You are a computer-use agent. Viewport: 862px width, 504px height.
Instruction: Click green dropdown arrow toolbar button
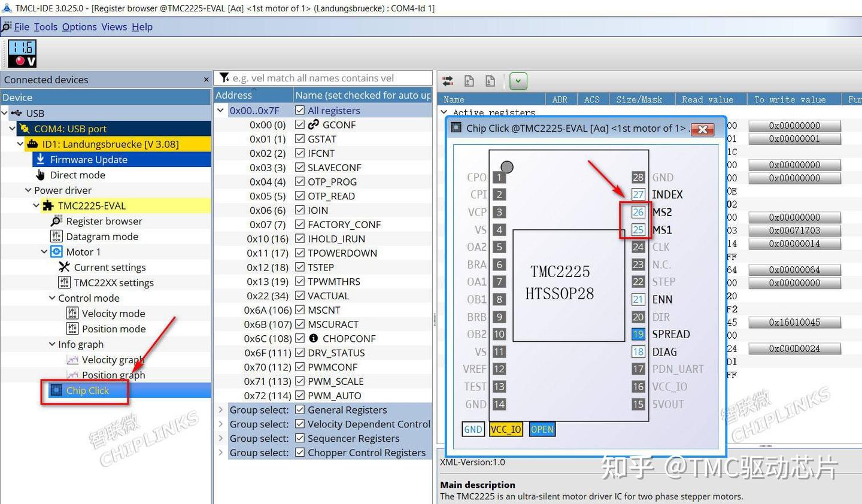(518, 81)
